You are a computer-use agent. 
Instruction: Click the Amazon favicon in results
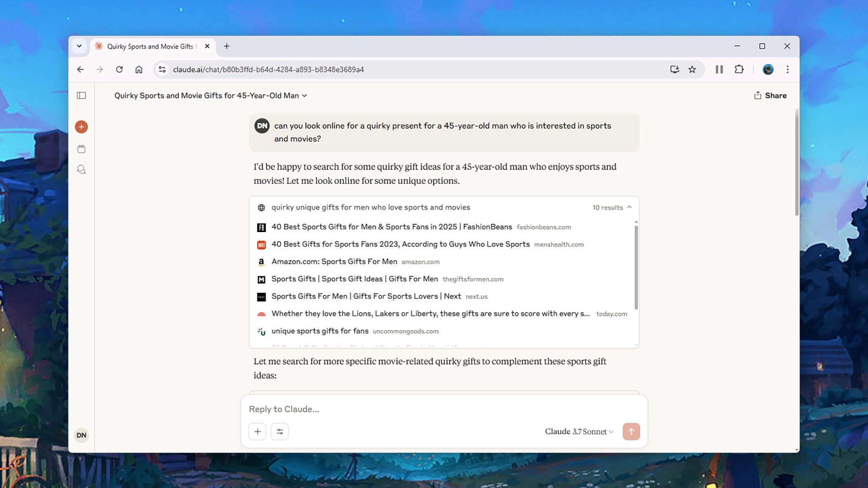[x=261, y=262]
